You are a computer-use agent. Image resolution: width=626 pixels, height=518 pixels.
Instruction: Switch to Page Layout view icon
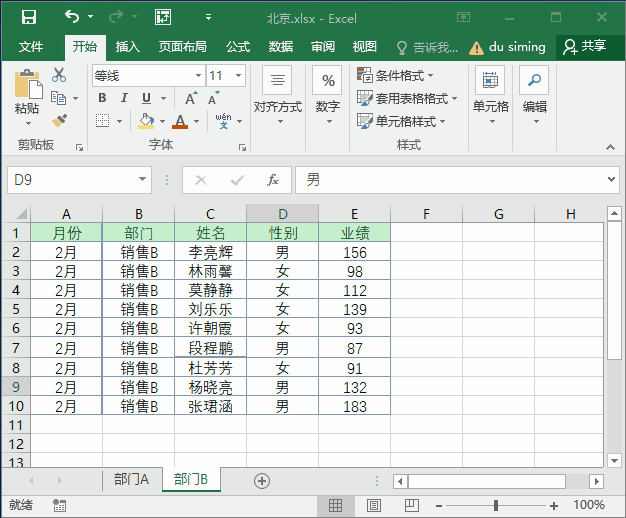374,506
